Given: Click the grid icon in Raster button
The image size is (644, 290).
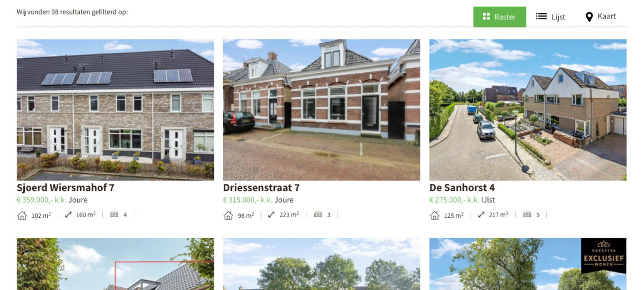Looking at the screenshot, I should tap(486, 17).
